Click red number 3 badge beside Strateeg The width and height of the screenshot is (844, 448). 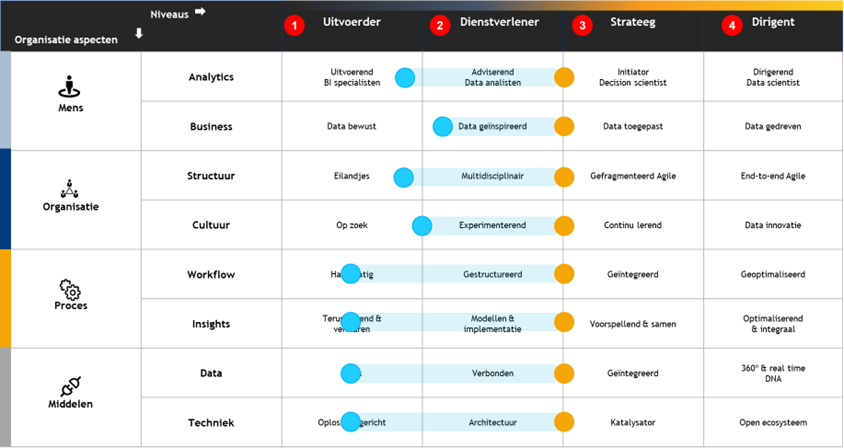pyautogui.click(x=583, y=26)
